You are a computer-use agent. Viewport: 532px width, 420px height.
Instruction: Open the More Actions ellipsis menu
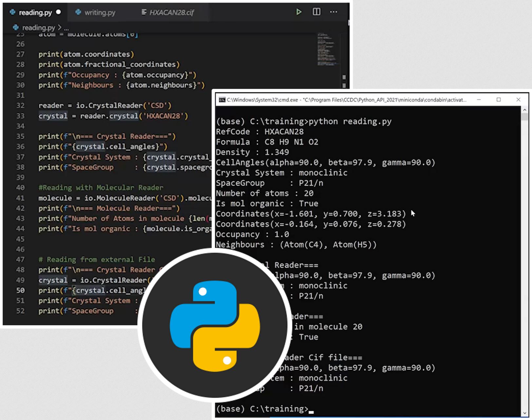333,12
